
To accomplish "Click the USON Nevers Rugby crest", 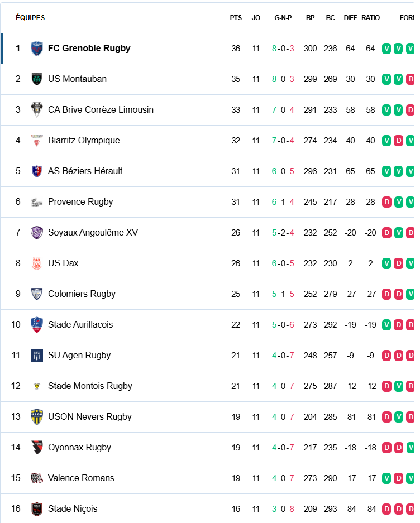I will tap(37, 416).
